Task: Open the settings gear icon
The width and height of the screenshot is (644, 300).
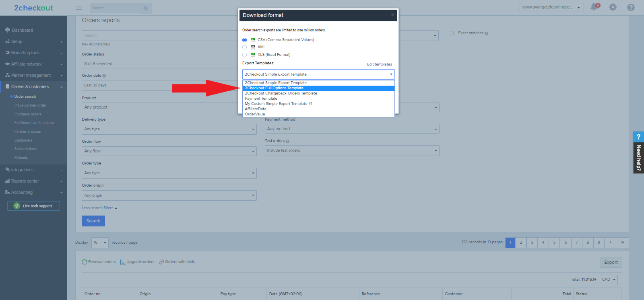Action: pos(613,7)
